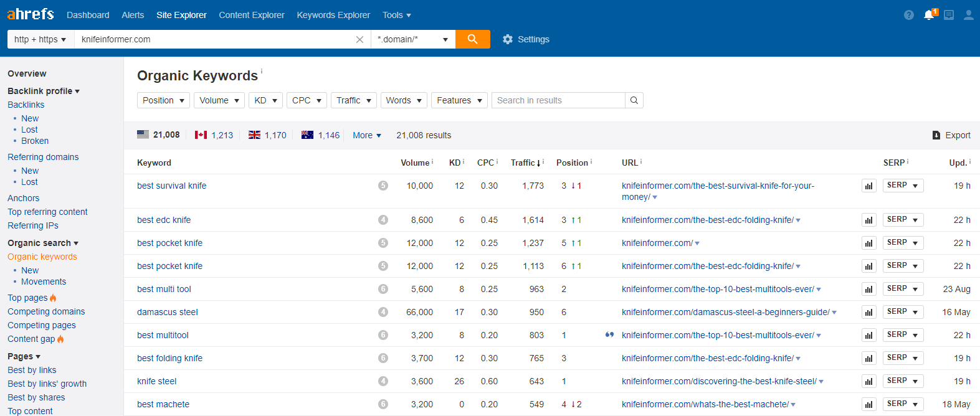Click the magnifier in Search in results
Viewport: 980px width, 416px height.
tap(634, 100)
